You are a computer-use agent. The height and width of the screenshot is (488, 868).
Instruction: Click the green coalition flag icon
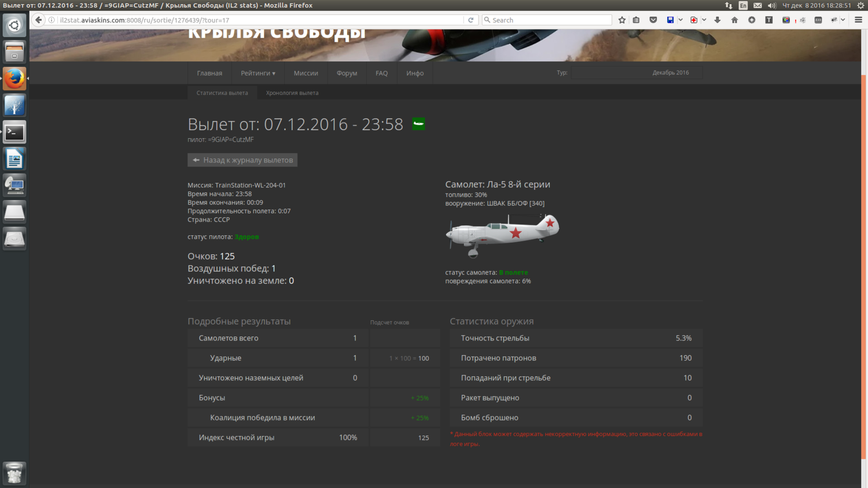click(x=418, y=124)
